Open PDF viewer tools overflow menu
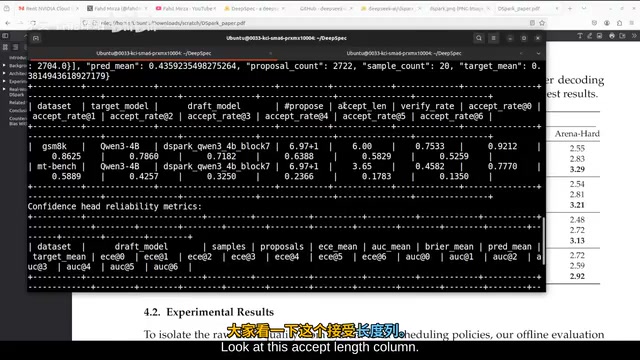Viewport: 640px width, 360px height. (634, 36)
